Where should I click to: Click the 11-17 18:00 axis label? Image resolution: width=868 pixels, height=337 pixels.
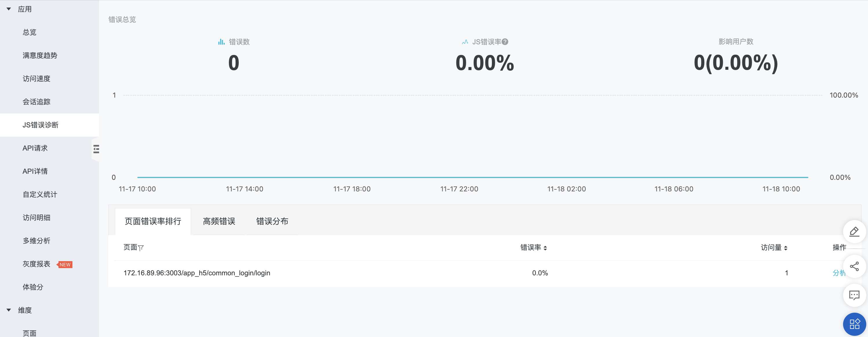(x=352, y=189)
